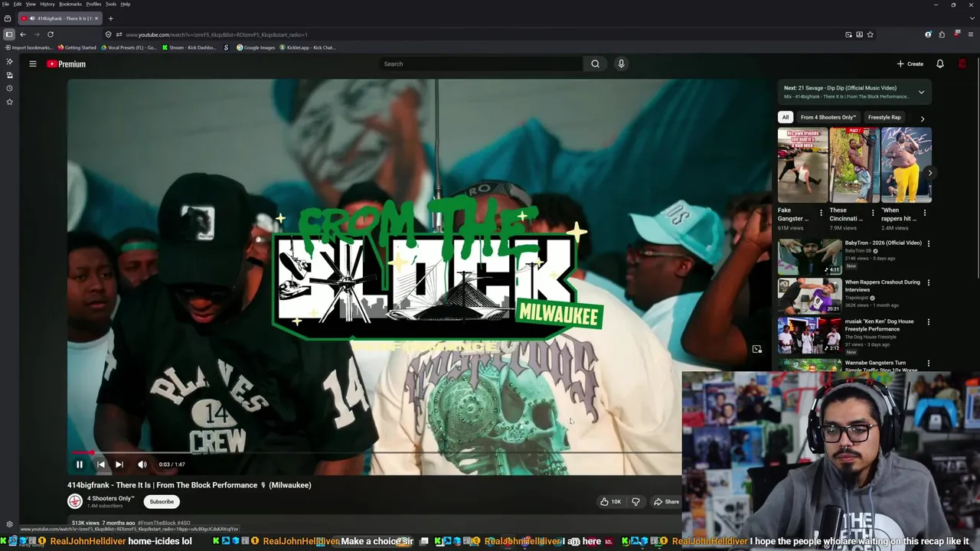Screen dimensions: 980x551
Task: Open the Tools menu
Action: tap(111, 4)
